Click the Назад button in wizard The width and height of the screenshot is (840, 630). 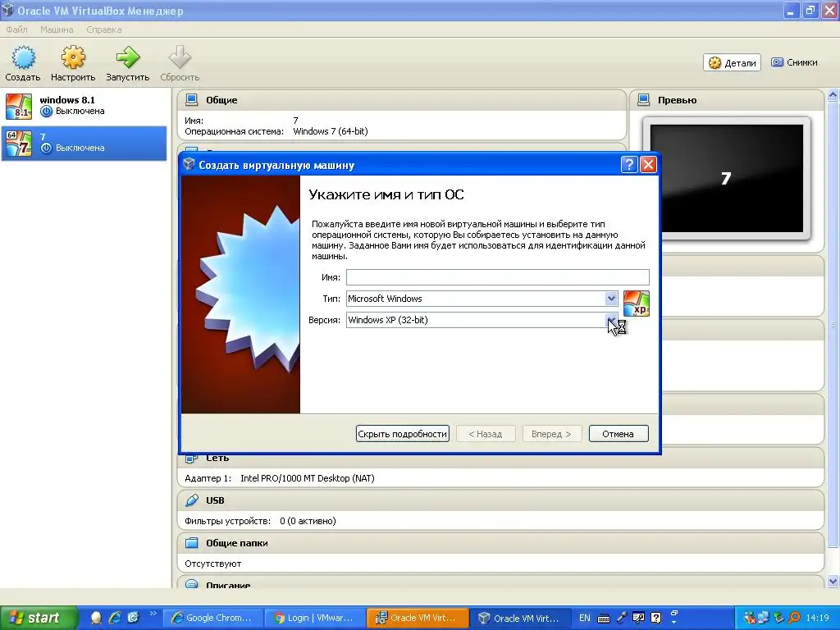coord(486,433)
